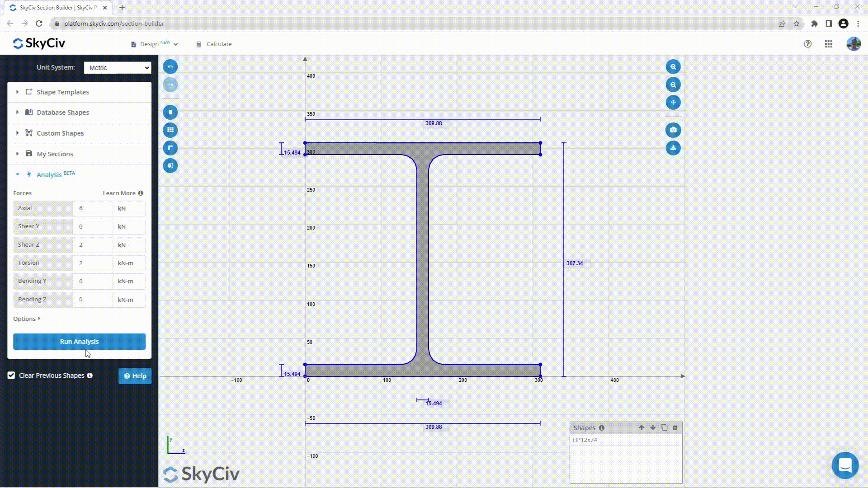The width and height of the screenshot is (868, 488).
Task: Click the HP12x74 shape in the Shapes panel
Action: [585, 439]
